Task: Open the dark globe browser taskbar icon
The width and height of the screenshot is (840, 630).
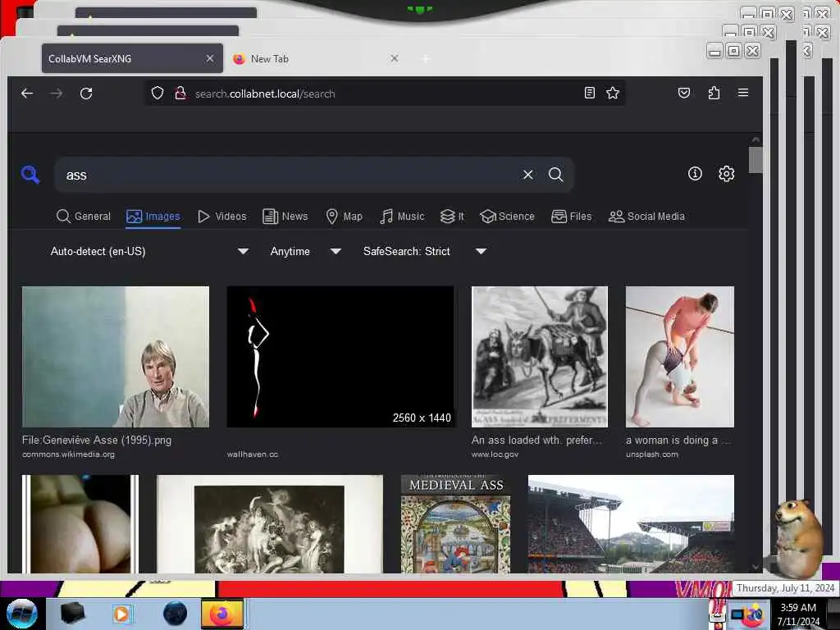Action: tap(176, 614)
